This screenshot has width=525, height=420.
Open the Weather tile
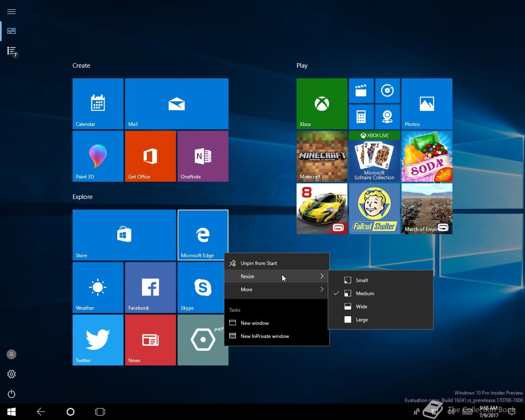tap(98, 288)
